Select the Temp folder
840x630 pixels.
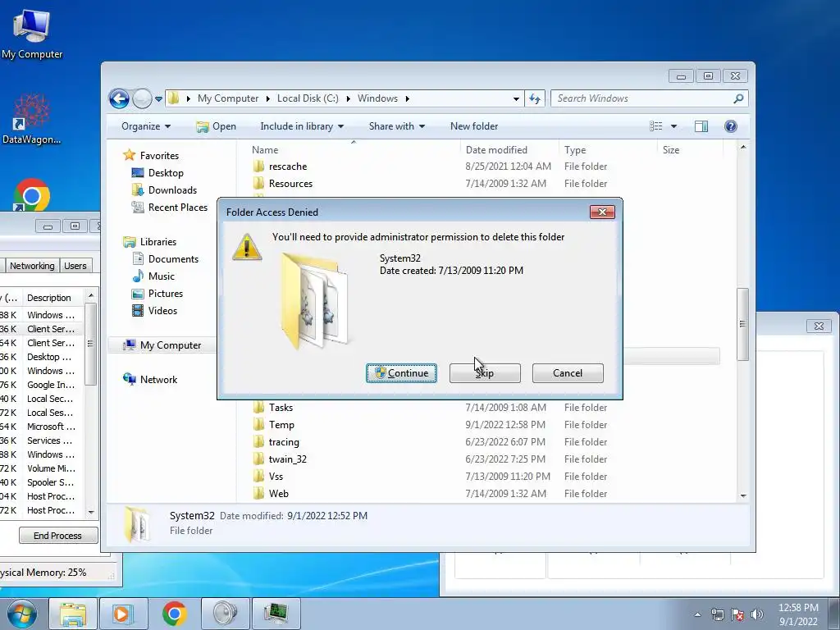(x=281, y=425)
